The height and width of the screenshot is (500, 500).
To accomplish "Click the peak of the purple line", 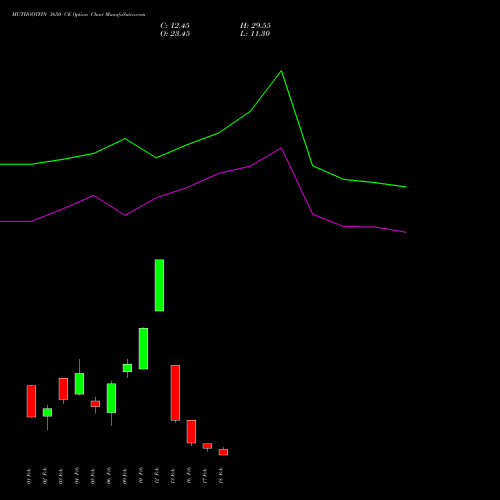I will pyautogui.click(x=281, y=148).
